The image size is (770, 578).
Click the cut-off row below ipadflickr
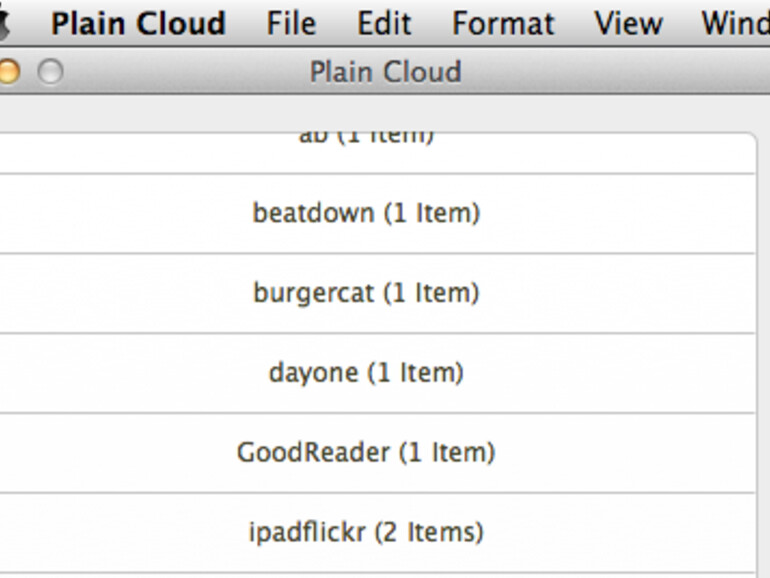point(366,575)
